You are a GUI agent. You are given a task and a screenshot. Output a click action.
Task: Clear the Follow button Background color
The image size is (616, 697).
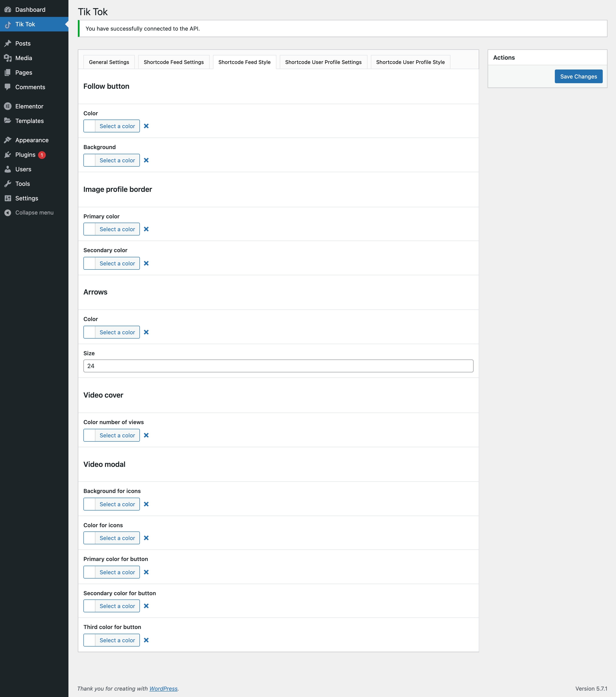coord(146,160)
